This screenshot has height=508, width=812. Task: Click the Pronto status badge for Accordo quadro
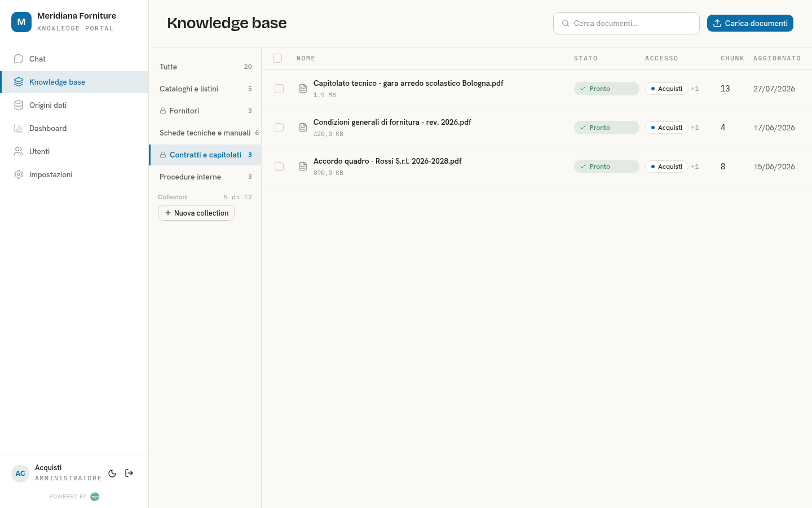[x=607, y=167]
